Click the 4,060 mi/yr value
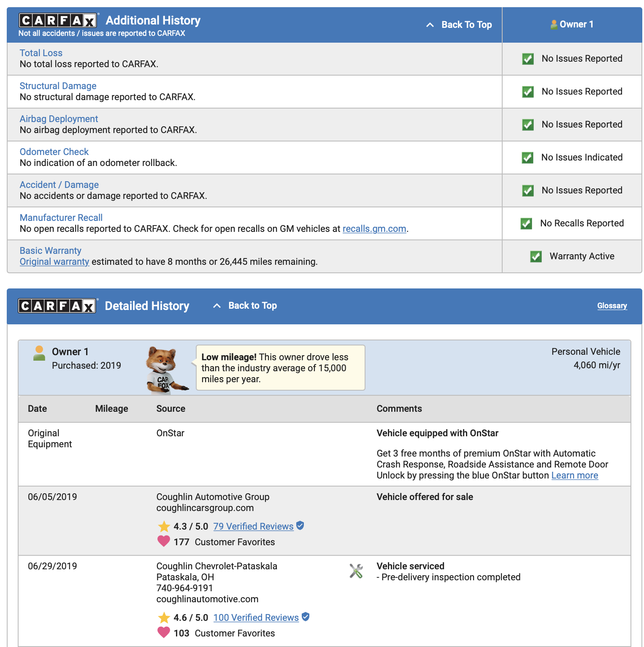 coord(597,365)
